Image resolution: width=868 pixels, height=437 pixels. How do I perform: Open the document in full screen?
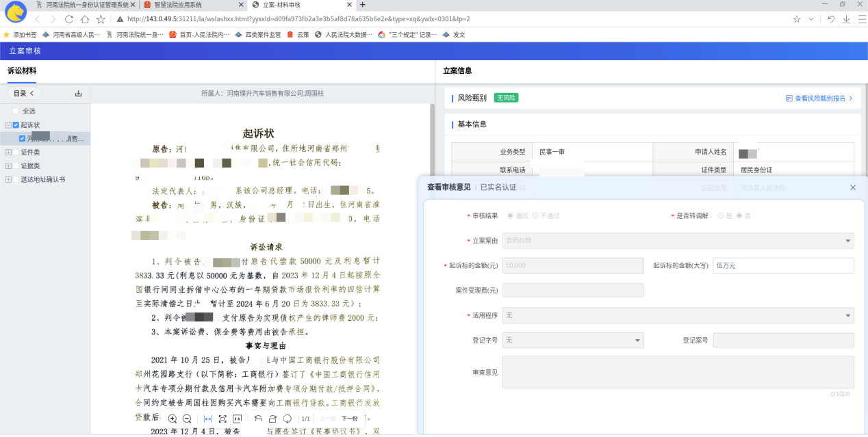pos(222,419)
